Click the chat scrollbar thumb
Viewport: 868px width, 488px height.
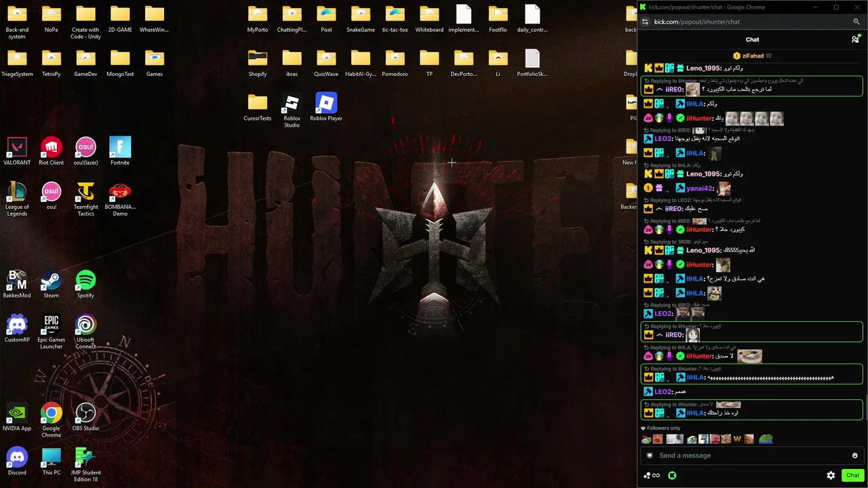[x=865, y=408]
